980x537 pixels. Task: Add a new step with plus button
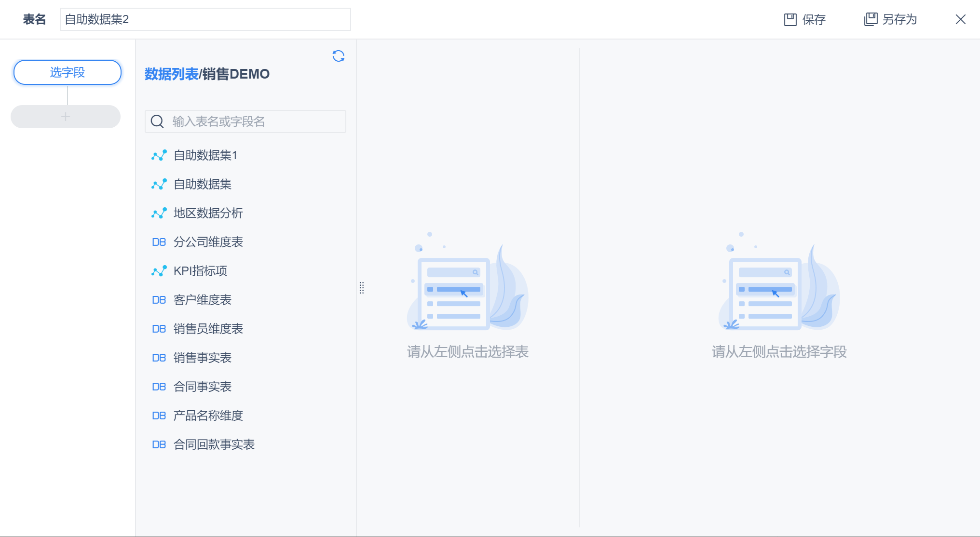tap(66, 117)
